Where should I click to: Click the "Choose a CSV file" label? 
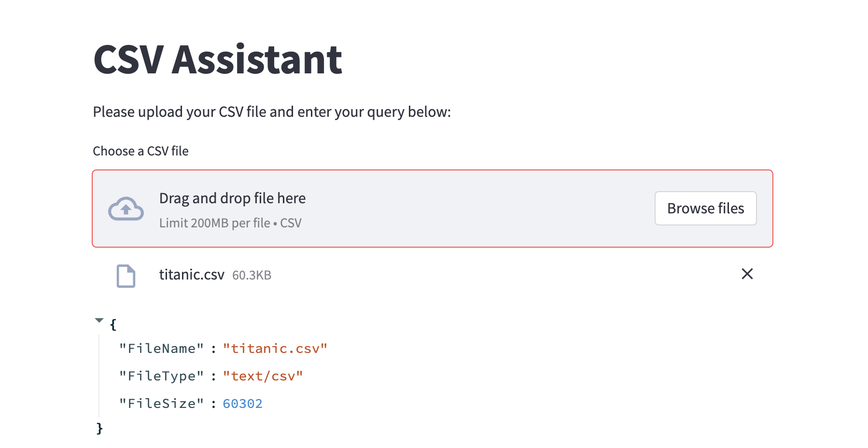(x=140, y=151)
